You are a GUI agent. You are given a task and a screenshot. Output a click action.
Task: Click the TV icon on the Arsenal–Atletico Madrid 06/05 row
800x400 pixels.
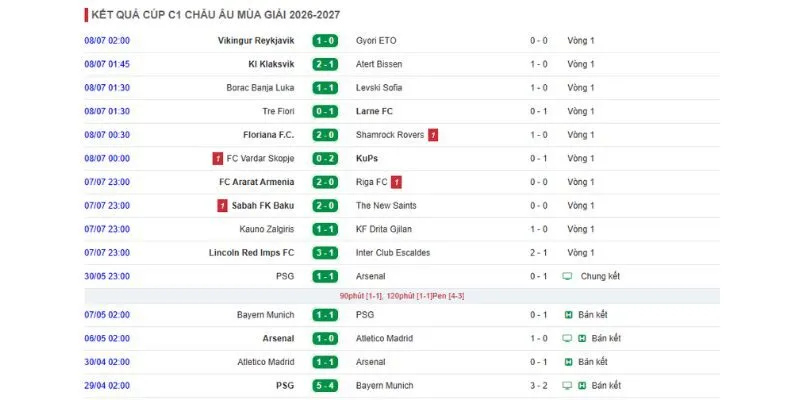pos(567,338)
